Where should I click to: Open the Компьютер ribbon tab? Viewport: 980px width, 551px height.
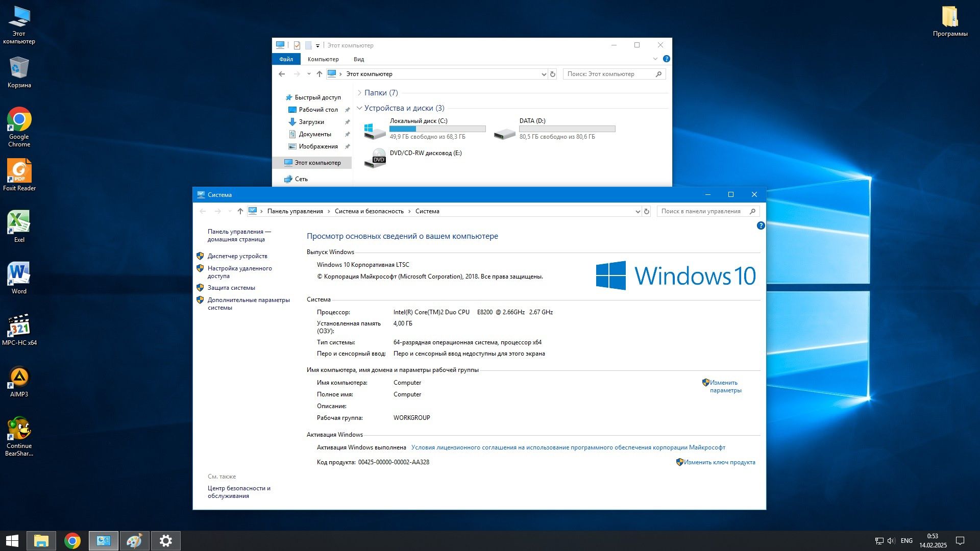pyautogui.click(x=323, y=59)
